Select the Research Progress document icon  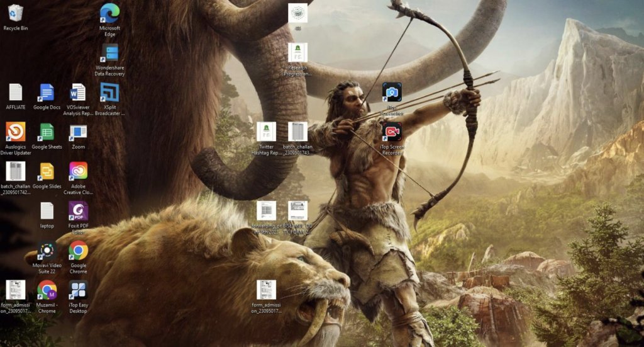tap(297, 60)
